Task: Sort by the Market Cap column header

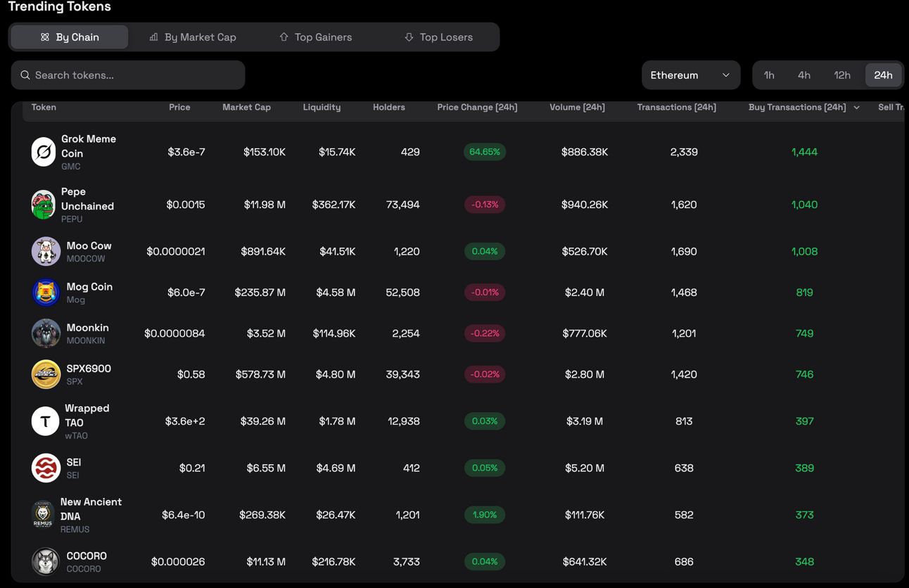Action: 246,108
